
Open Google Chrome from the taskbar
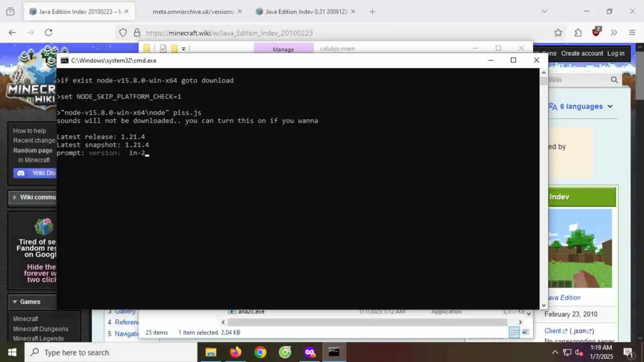(260, 352)
